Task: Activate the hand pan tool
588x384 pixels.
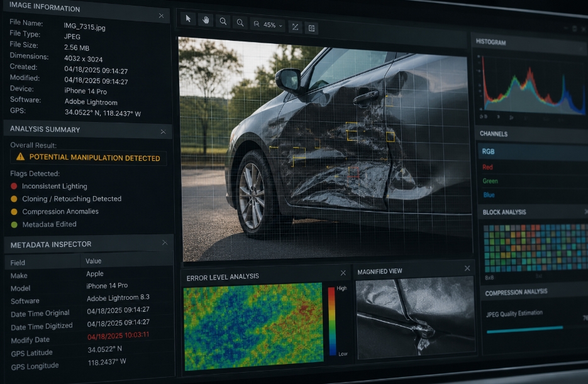Action: click(206, 20)
